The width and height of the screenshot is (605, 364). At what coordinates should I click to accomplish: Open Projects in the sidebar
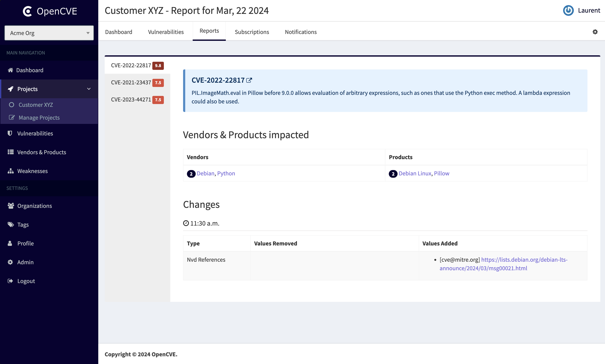(x=28, y=89)
